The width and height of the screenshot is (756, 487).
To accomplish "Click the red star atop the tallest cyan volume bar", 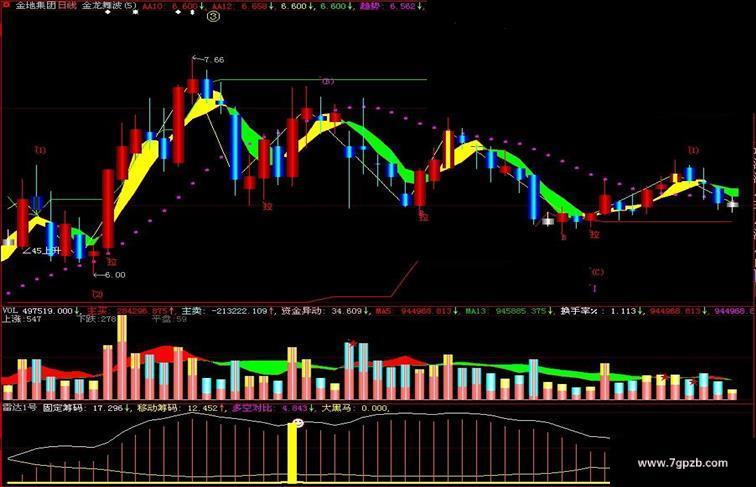I will coord(352,343).
